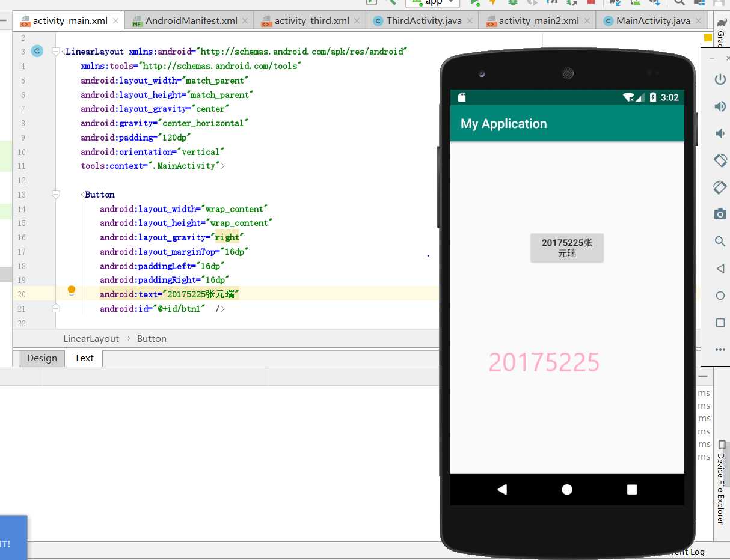
Task: Open the Device File Explorer side panel
Action: (722, 482)
